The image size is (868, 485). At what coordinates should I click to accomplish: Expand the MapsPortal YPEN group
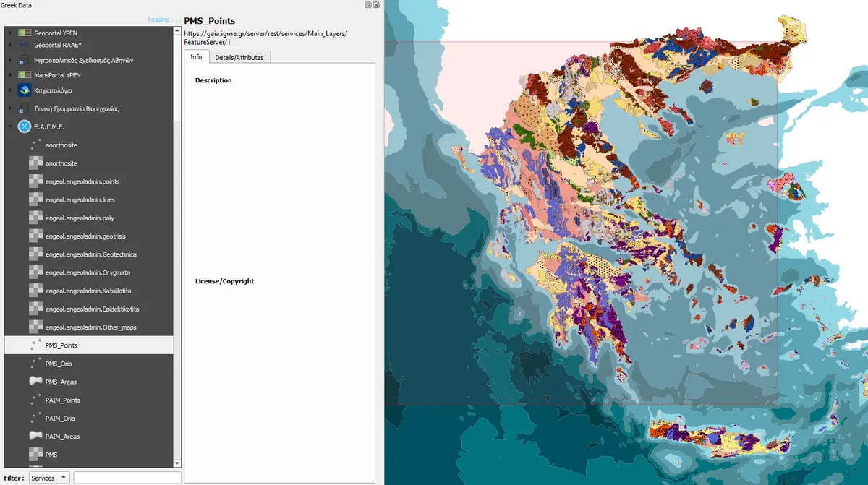click(10, 75)
